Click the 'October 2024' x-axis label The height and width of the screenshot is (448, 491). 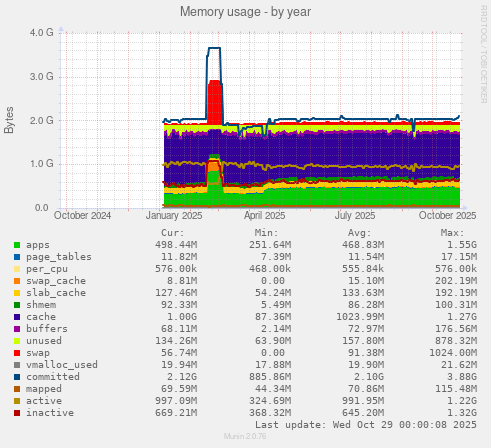click(82, 216)
